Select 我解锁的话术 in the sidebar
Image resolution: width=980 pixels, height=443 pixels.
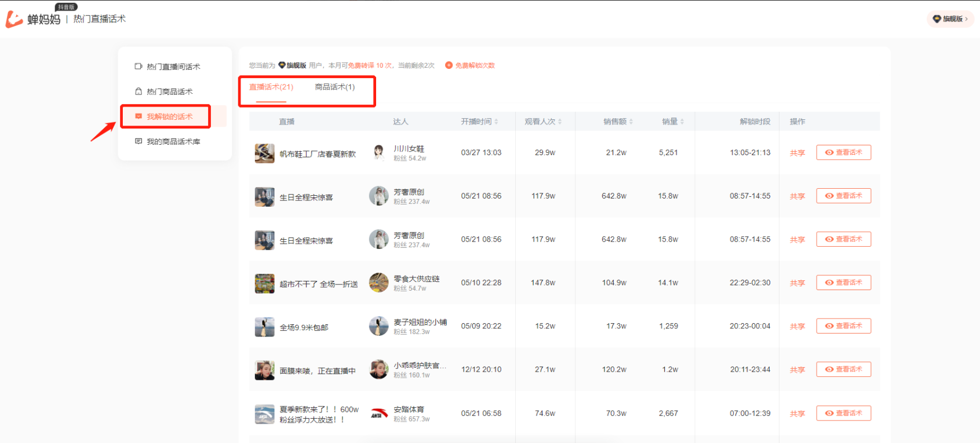coord(169,116)
